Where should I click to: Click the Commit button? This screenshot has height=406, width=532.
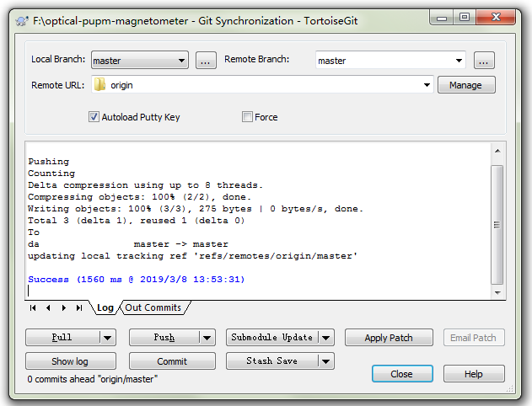tap(172, 361)
